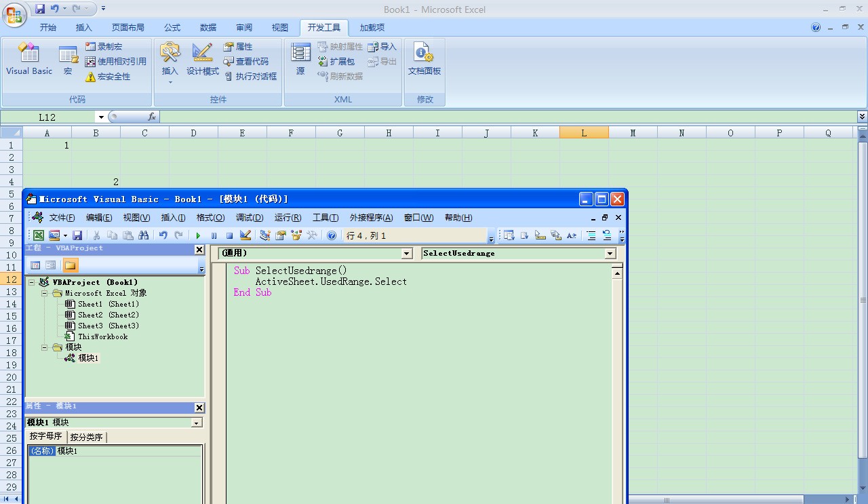The height and width of the screenshot is (504, 868).
Task: Open Properties Window toolbar icon
Action: 280,235
